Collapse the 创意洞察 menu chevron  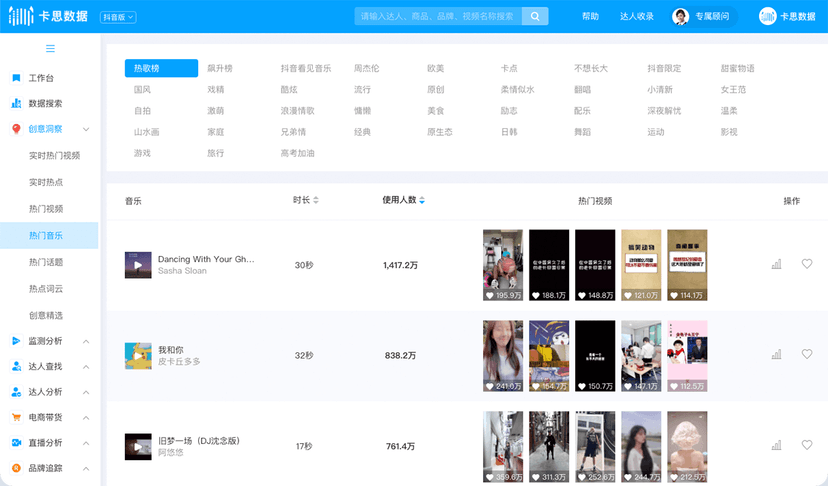coord(86,129)
